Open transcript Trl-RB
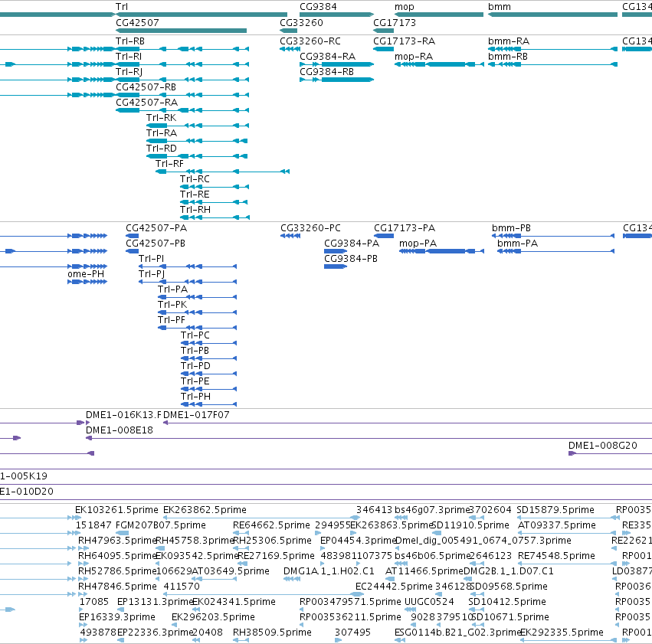The image size is (652, 644). (130, 41)
